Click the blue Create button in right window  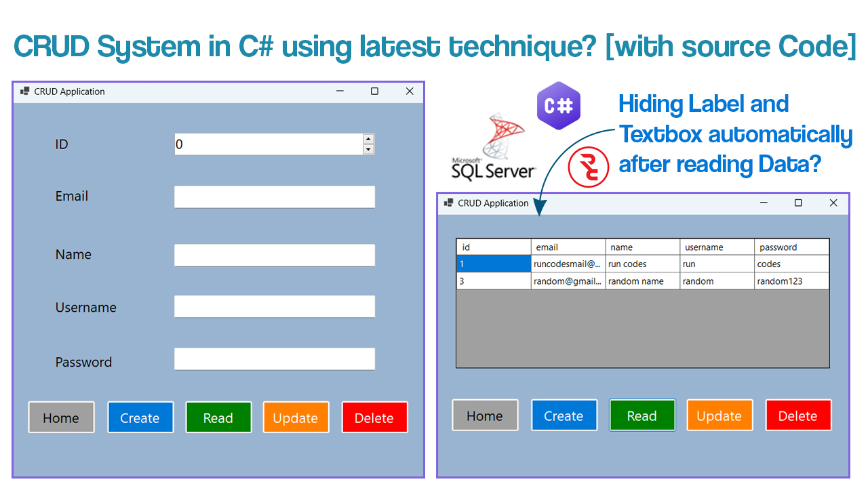(x=564, y=415)
